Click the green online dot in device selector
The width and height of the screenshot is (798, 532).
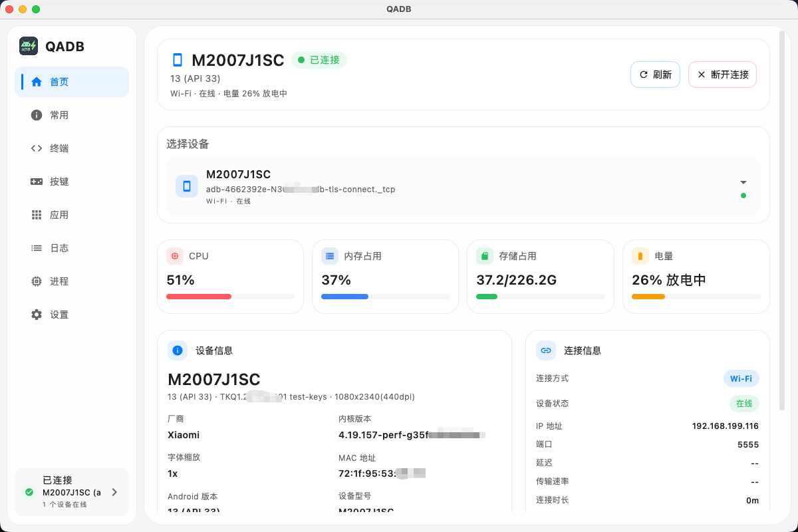click(743, 196)
